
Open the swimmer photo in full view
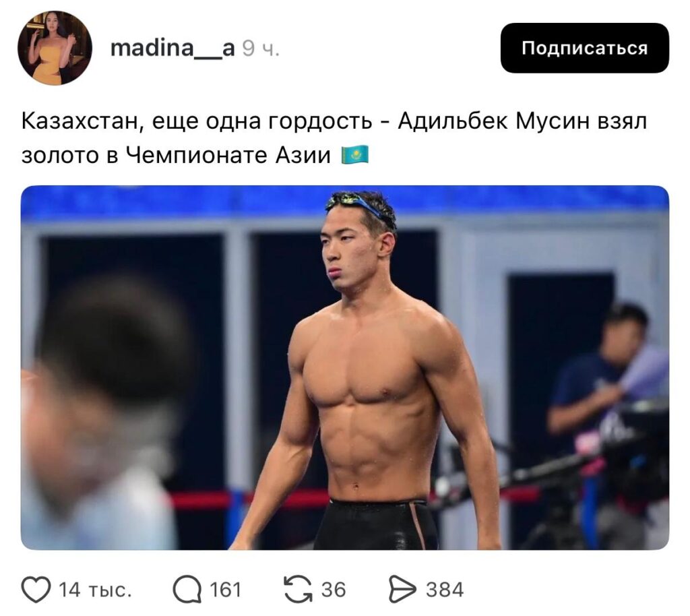point(345,367)
